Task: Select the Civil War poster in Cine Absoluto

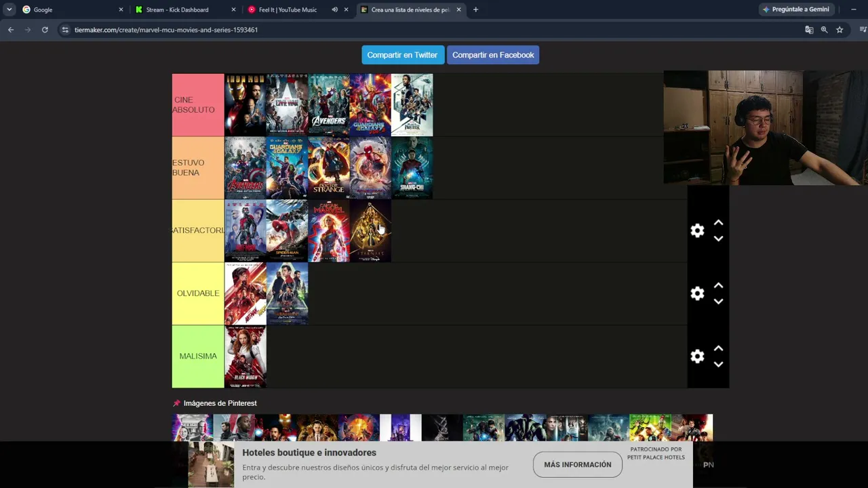Action: [287, 105]
